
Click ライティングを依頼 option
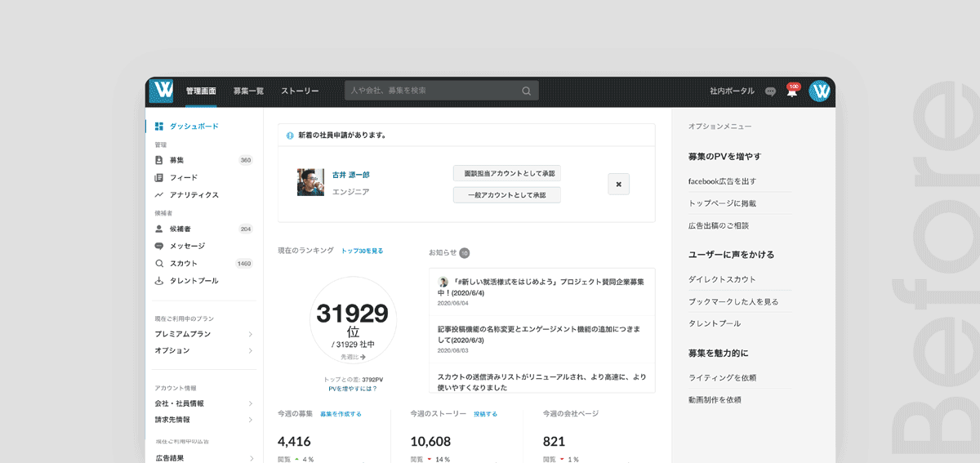[722, 377]
